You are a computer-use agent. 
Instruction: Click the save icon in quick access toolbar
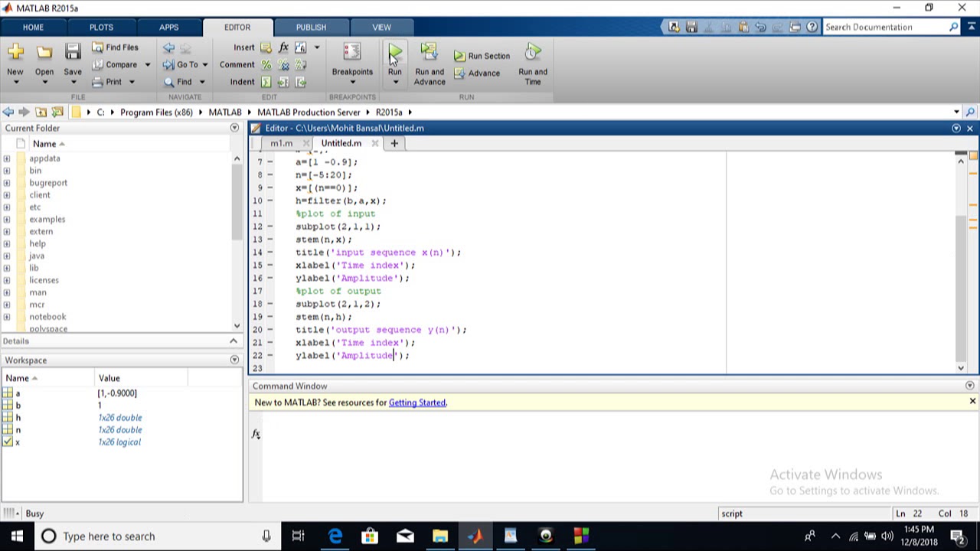tap(691, 28)
